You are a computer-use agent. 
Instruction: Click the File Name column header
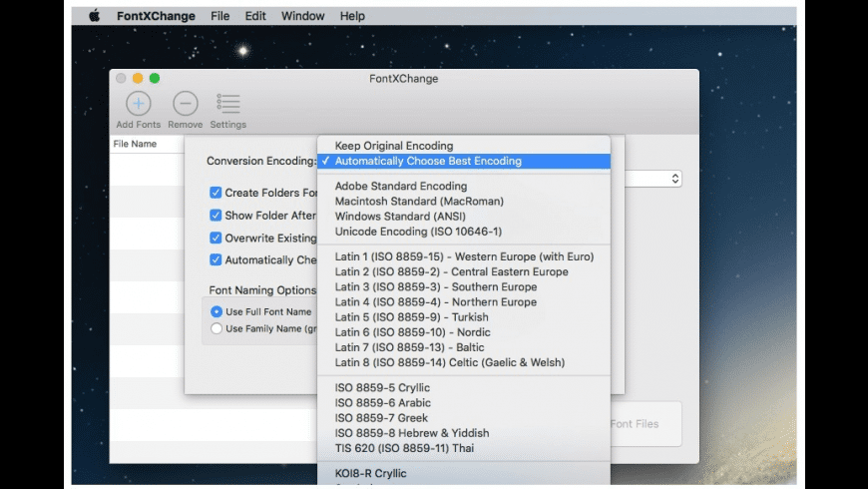click(147, 144)
